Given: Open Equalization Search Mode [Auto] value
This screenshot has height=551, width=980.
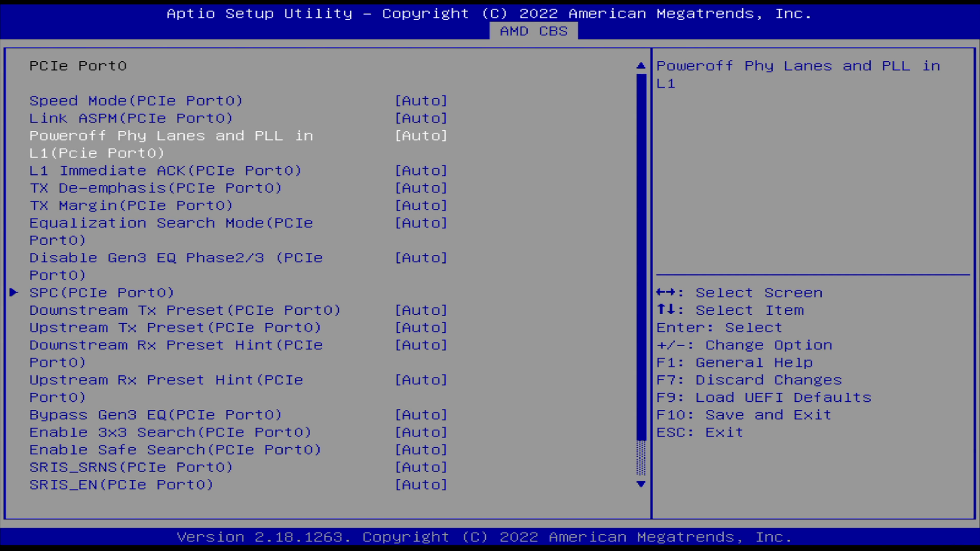Looking at the screenshot, I should pos(421,223).
